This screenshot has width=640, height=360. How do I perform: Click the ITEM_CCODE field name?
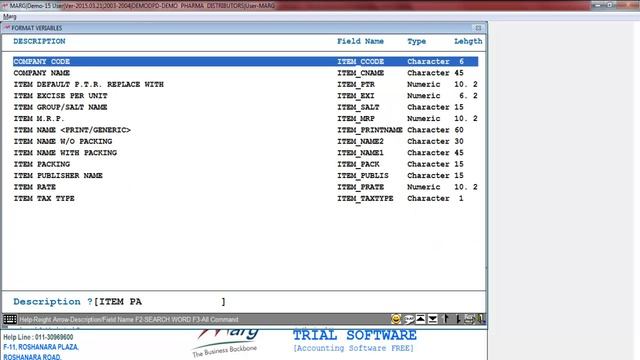(360, 61)
